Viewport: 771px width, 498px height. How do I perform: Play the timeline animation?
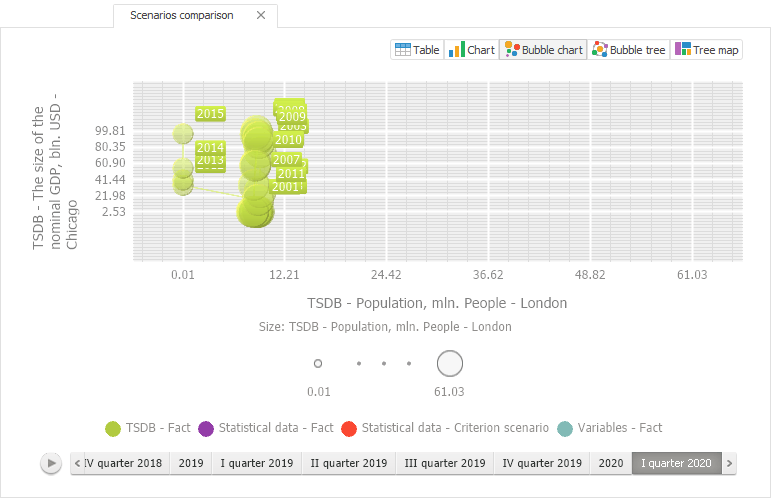coord(51,464)
